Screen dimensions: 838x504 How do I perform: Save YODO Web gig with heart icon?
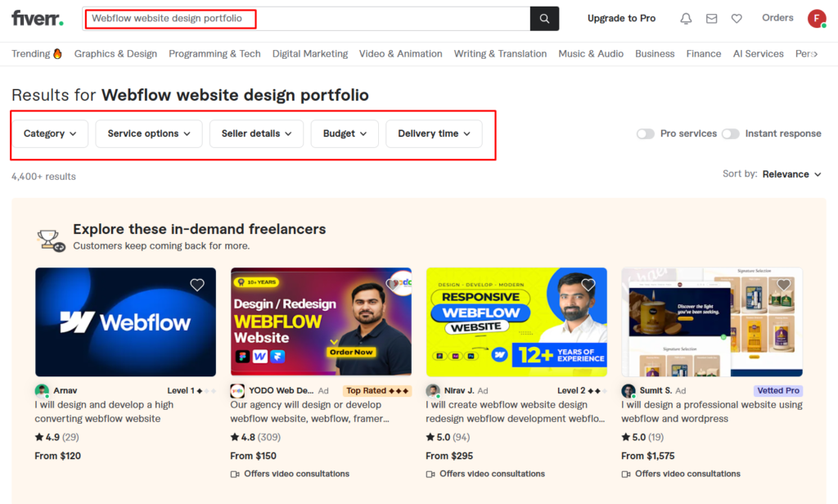click(x=393, y=285)
